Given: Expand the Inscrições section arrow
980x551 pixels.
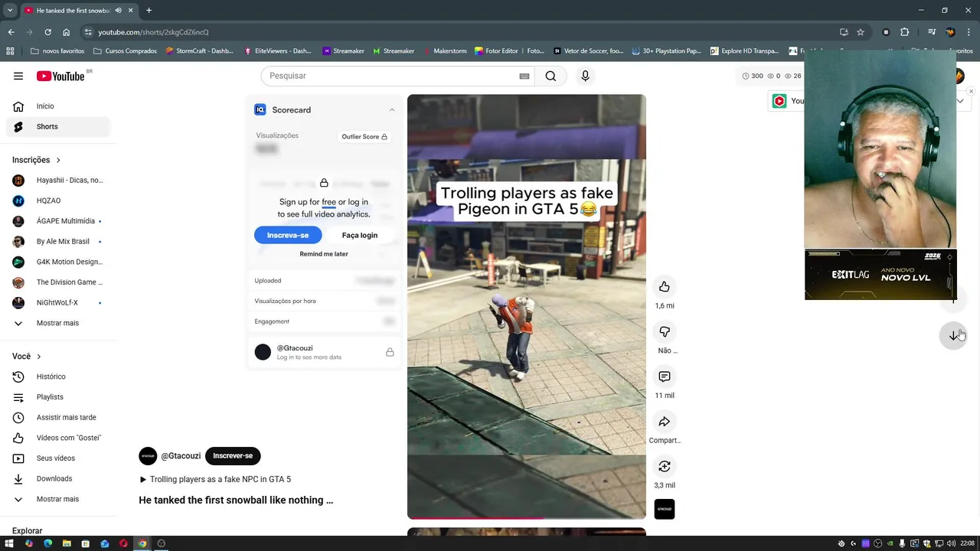Looking at the screenshot, I should 58,160.
